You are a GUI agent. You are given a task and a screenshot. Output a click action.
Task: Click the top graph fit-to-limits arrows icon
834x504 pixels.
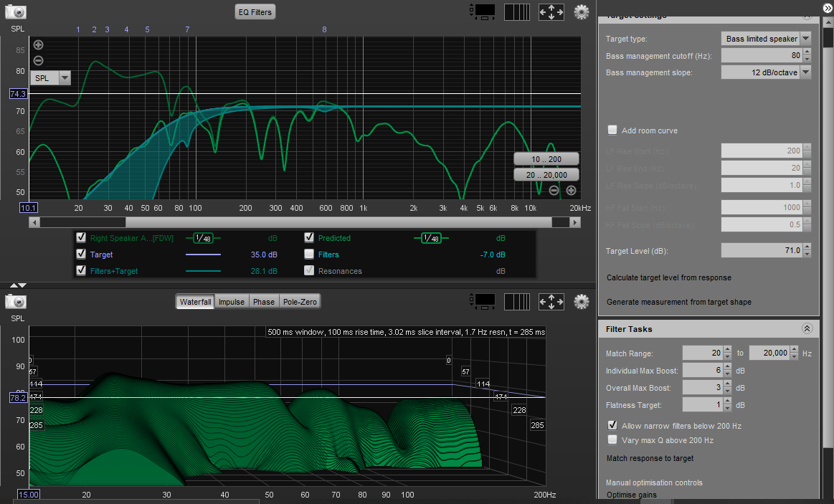[551, 11]
